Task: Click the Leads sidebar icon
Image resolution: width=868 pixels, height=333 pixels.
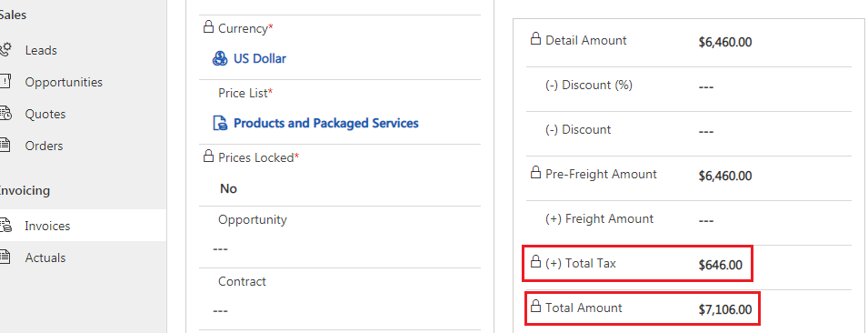Action: [x=5, y=50]
